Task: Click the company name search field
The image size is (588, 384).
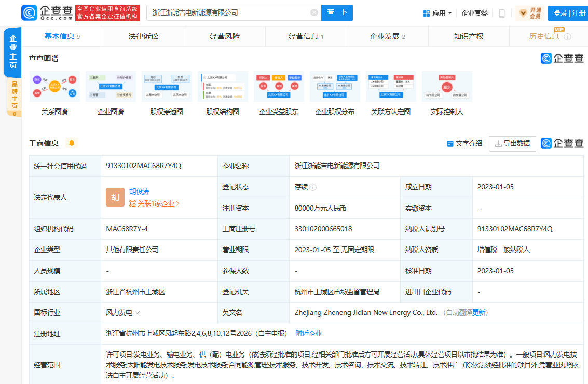Action: tap(228, 12)
